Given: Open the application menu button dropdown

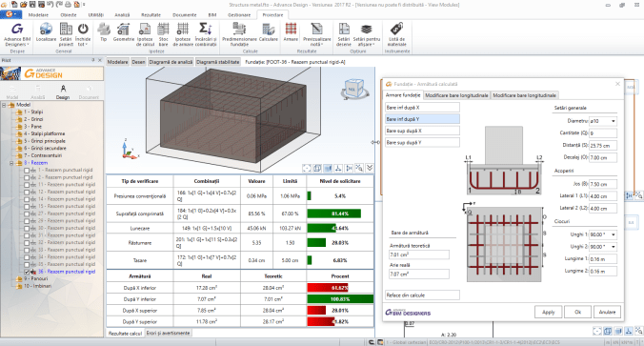Looking at the screenshot, I should pyautogui.click(x=11, y=14).
